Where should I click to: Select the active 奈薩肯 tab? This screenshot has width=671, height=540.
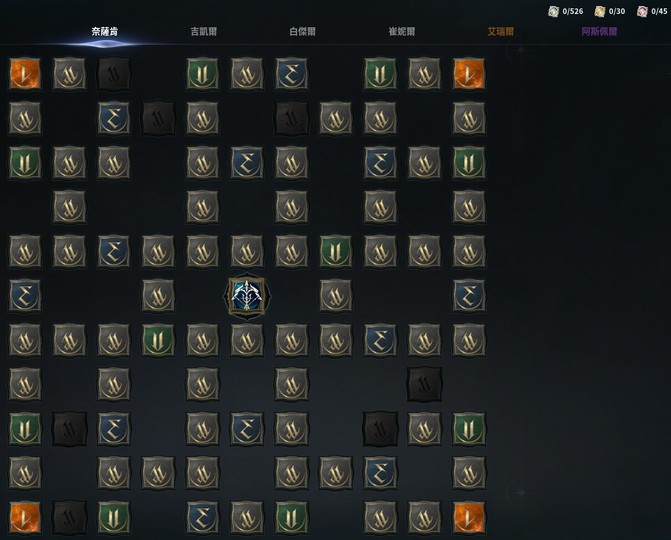[x=105, y=32]
